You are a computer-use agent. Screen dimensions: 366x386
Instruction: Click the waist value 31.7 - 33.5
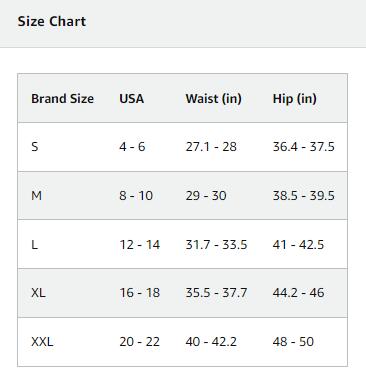[216, 245]
